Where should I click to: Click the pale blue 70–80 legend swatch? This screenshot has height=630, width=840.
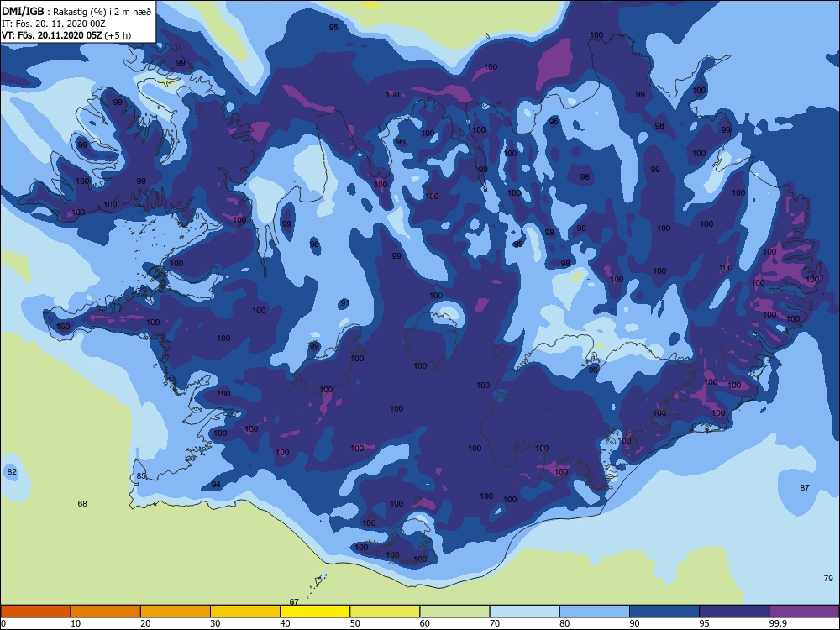pos(524,612)
